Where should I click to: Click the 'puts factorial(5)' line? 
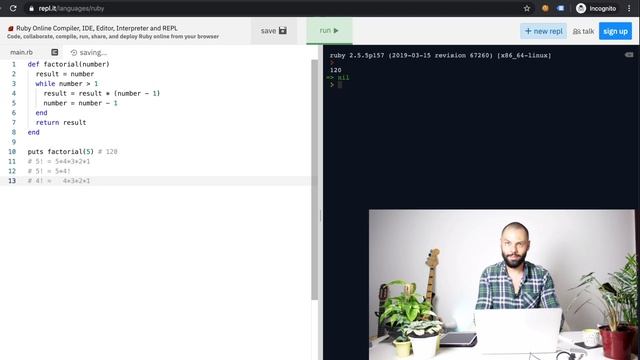[72, 151]
